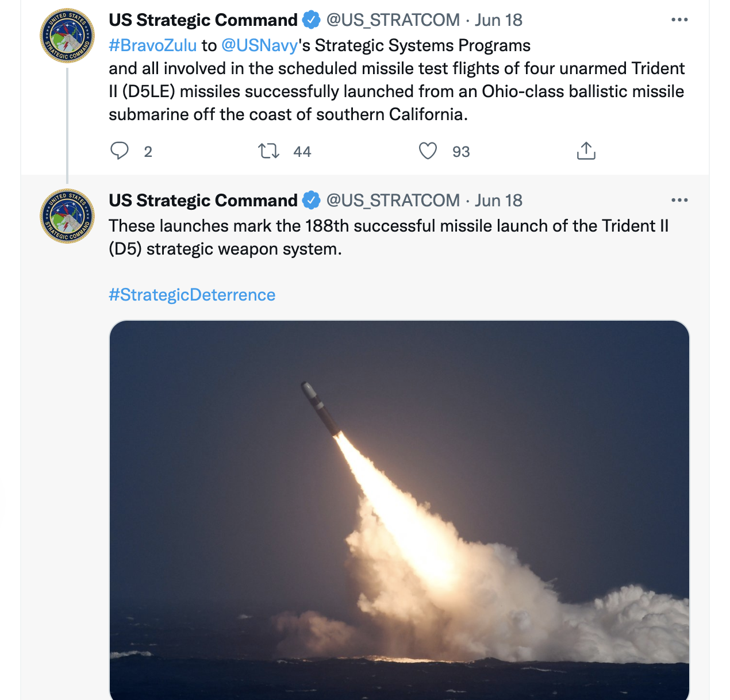
Task: Click the retweet count 44
Action: pos(302,152)
